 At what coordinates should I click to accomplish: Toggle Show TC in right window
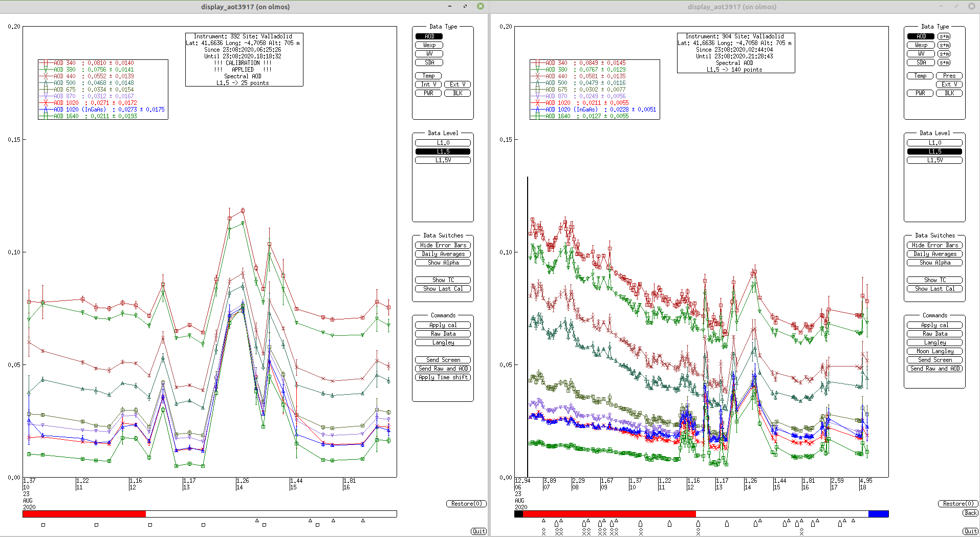click(x=934, y=280)
